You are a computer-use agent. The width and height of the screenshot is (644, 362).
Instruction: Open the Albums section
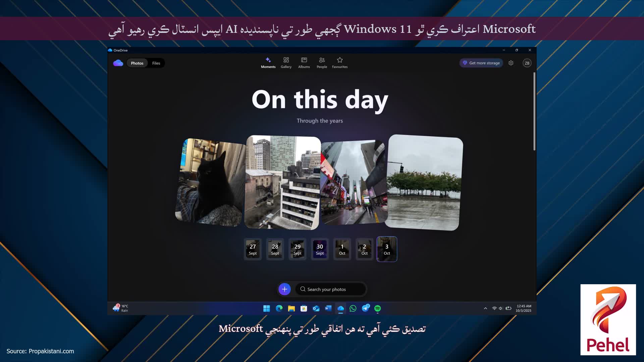click(x=304, y=63)
